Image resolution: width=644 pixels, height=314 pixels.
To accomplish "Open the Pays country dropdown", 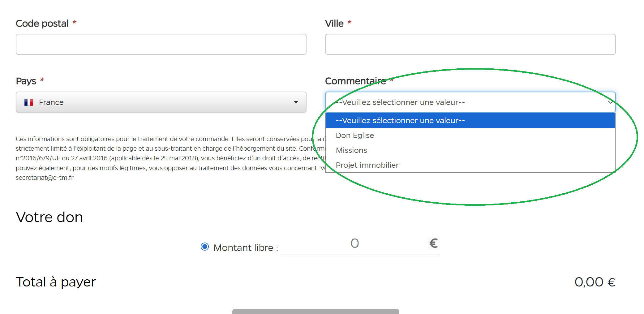I will 161,102.
